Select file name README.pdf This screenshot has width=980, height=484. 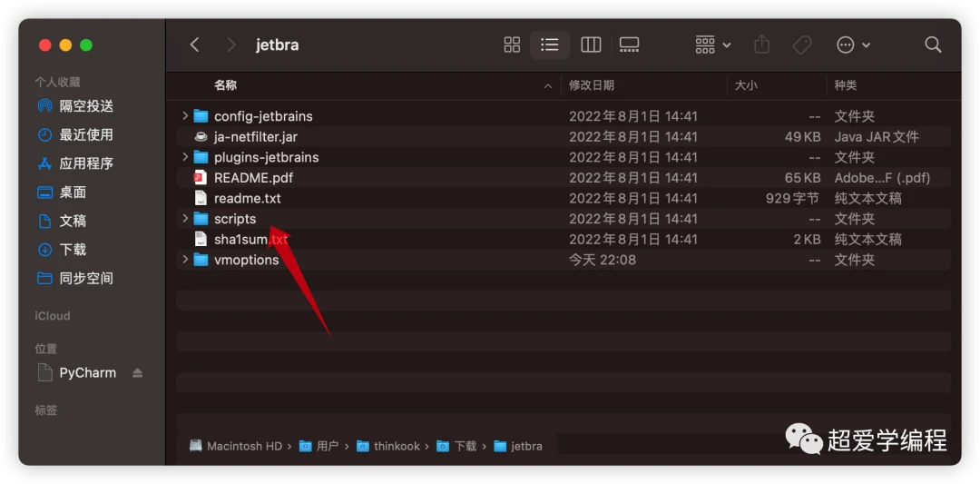[x=253, y=178]
